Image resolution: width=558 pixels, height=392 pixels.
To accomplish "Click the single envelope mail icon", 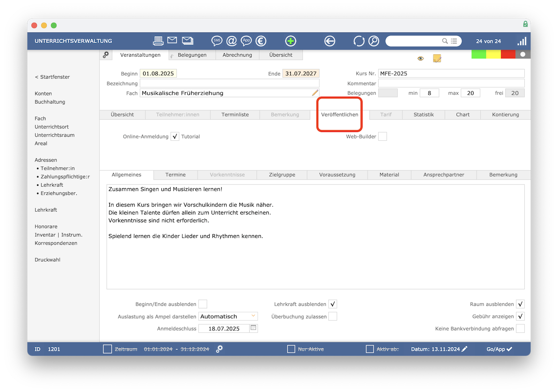I will (x=172, y=40).
